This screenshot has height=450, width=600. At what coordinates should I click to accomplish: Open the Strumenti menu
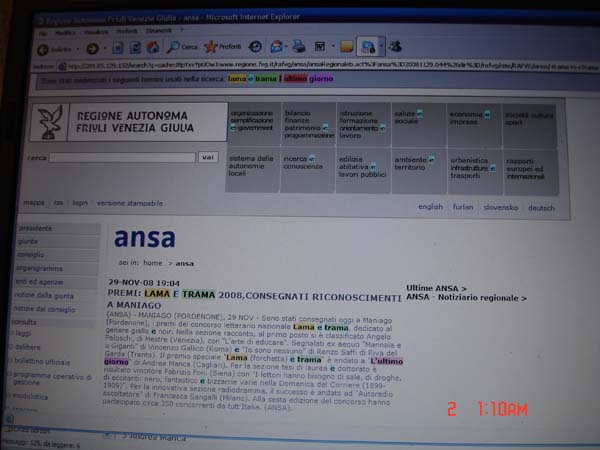158,31
